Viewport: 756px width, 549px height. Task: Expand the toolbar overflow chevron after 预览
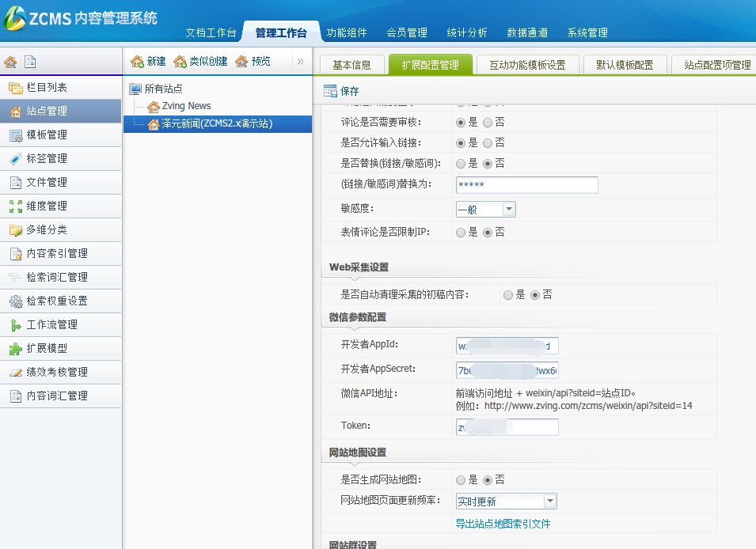(x=300, y=61)
